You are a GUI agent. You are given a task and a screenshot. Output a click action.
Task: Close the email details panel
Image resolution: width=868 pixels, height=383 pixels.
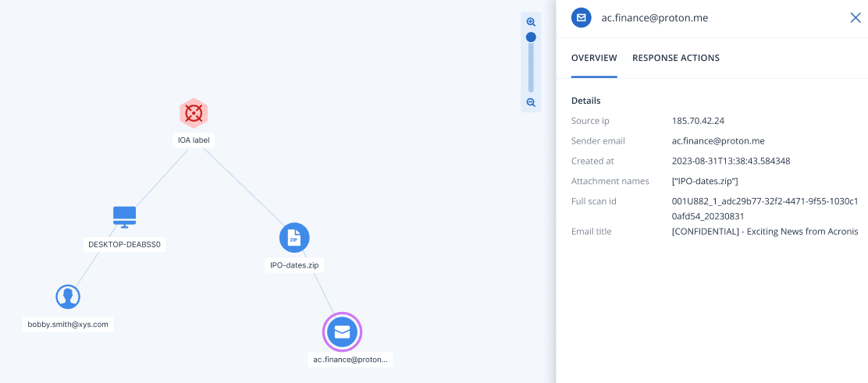click(855, 18)
